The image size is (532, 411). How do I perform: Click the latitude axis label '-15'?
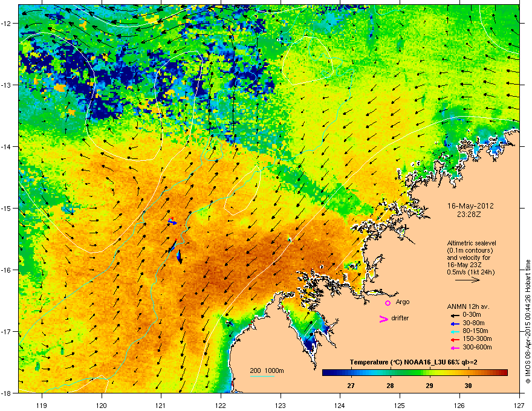click(x=7, y=208)
